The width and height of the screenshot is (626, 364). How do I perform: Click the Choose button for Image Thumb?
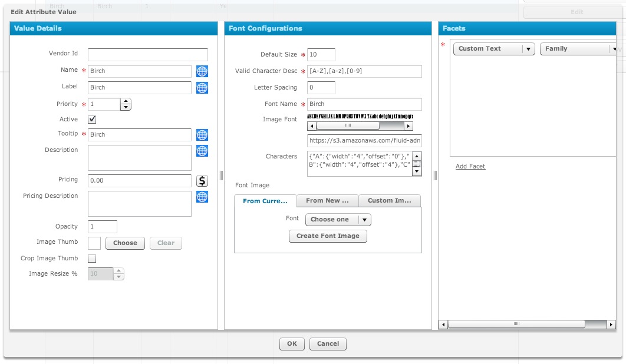pos(125,243)
